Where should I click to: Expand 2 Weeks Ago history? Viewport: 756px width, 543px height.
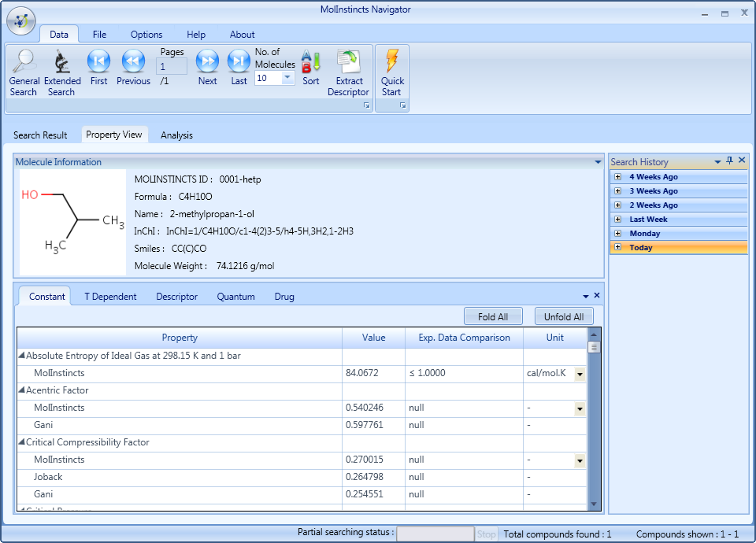(617, 205)
